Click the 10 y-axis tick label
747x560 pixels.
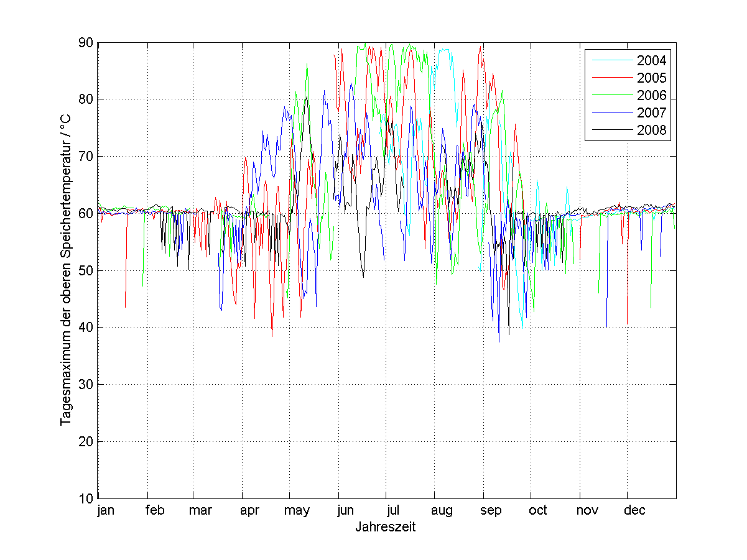[85, 498]
